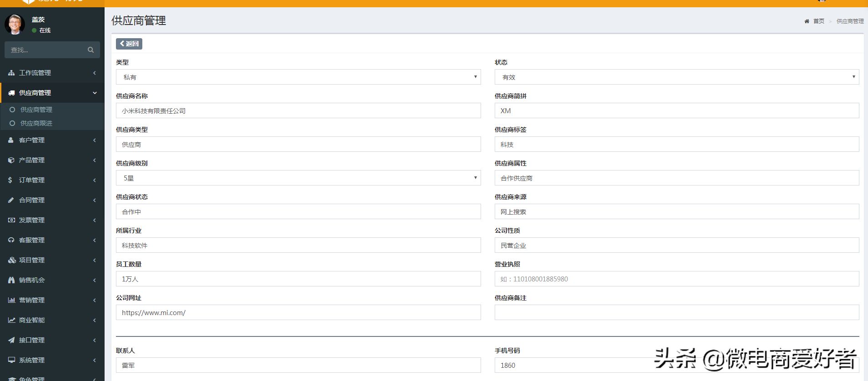Open the 项目管理 sidebar menu
Image resolution: width=868 pixels, height=381 pixels.
pos(52,260)
